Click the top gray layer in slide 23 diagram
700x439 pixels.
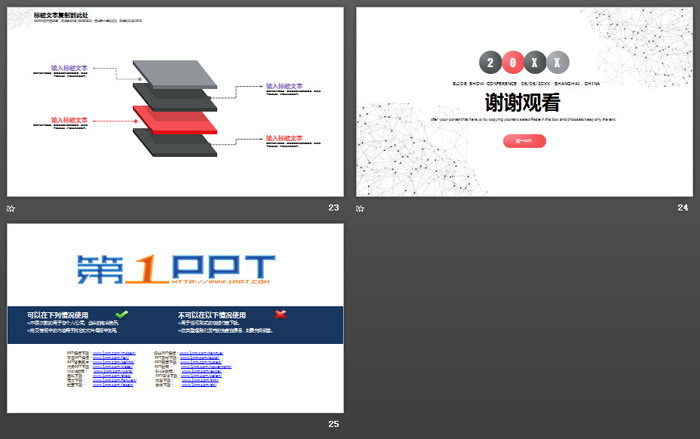pos(175,74)
